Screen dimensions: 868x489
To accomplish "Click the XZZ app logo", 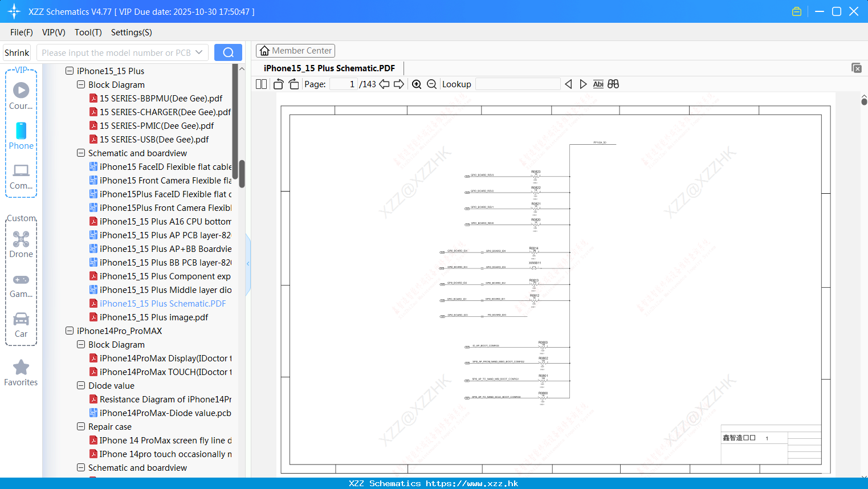I will pos(14,11).
